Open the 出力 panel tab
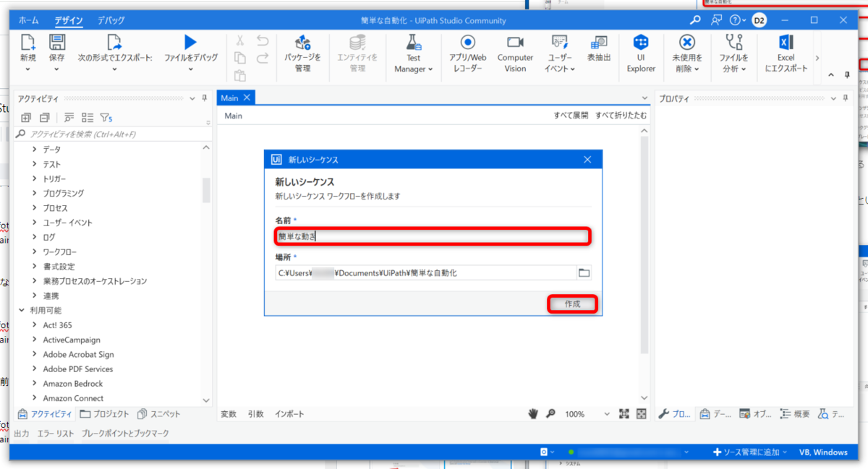The image size is (868, 469). [22, 434]
